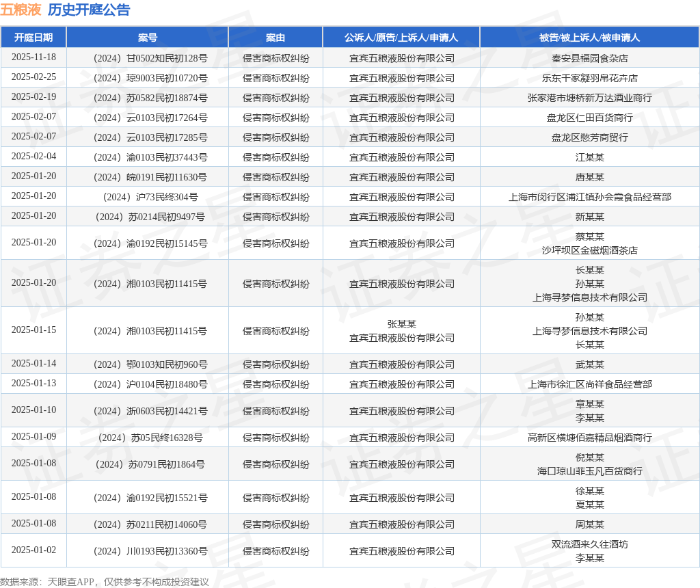Click defendant 秦安县福园食杂店

(x=589, y=58)
